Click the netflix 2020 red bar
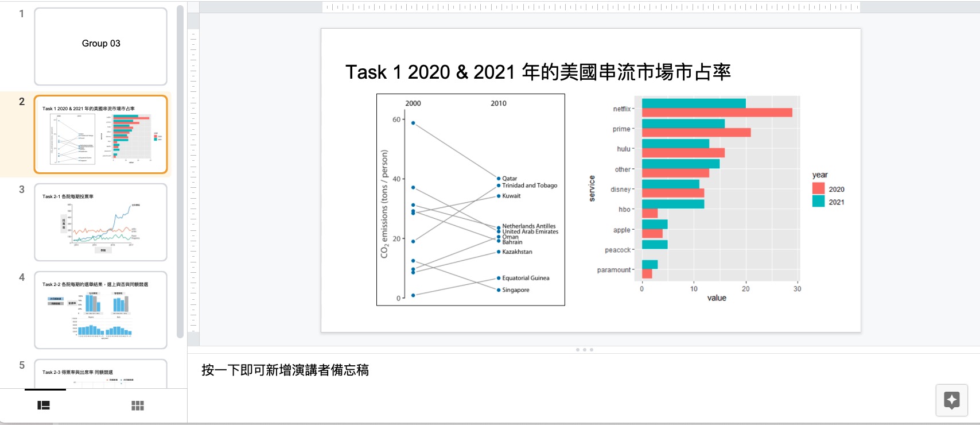The image size is (980, 425). (717, 113)
